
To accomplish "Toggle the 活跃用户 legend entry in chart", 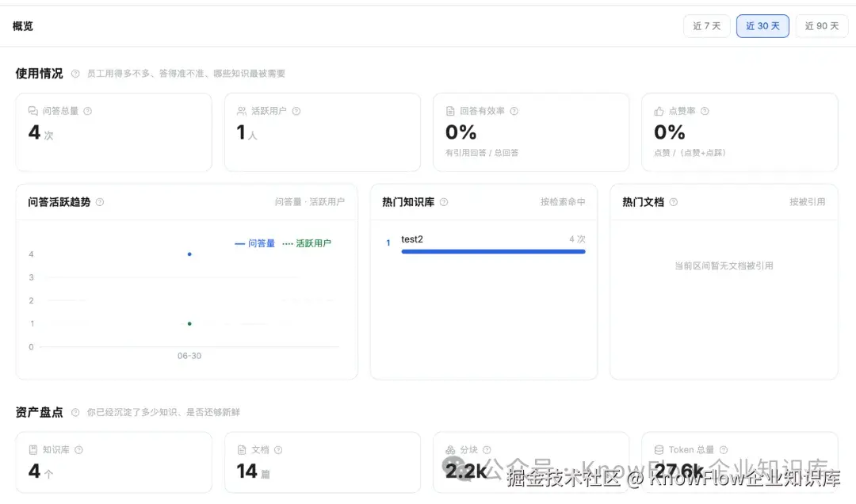I will 306,243.
